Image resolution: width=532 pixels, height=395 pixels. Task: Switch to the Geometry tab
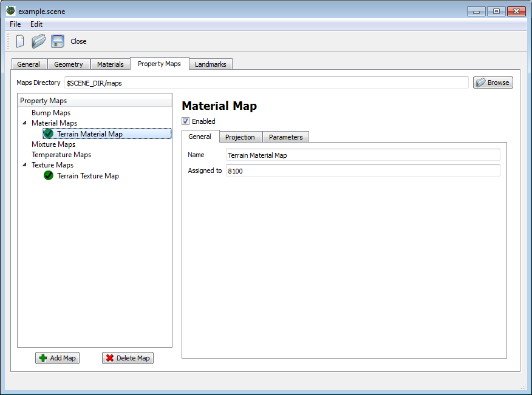pos(69,64)
